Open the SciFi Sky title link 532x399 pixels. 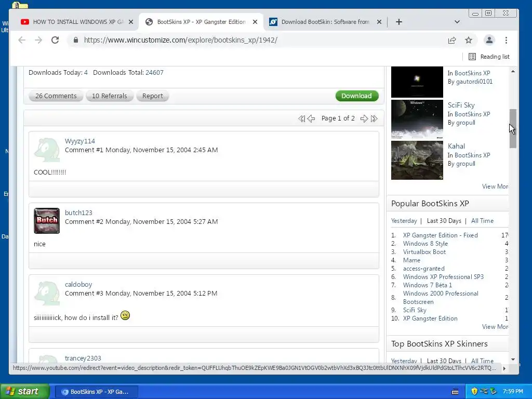click(x=461, y=105)
